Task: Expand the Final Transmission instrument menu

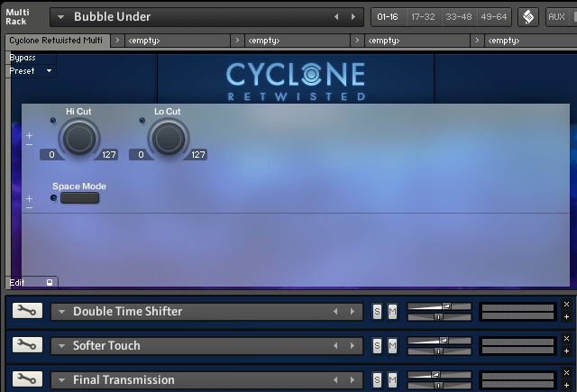Action: tap(61, 380)
